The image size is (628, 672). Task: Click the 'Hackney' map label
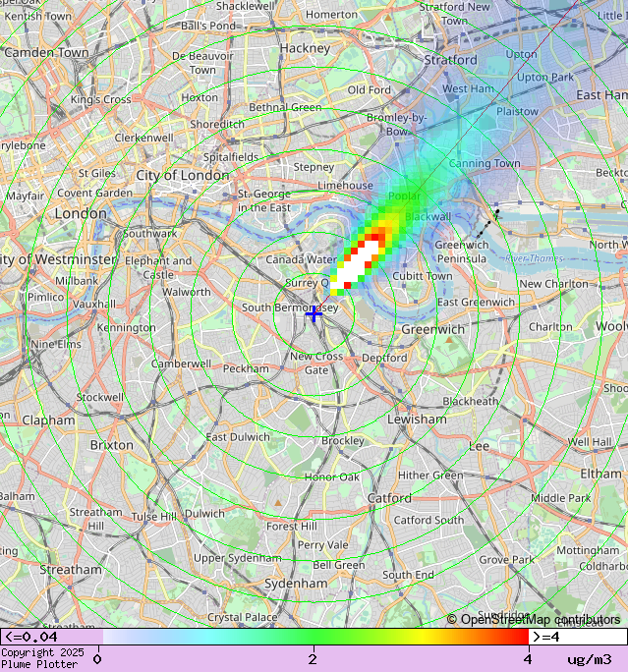click(306, 49)
